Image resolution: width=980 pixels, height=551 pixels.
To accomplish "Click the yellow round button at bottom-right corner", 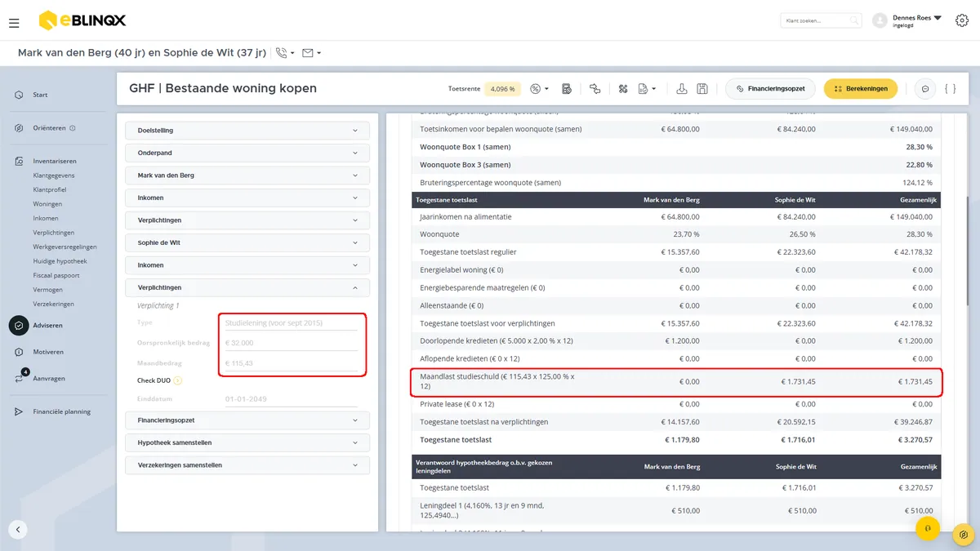I will coord(964,535).
